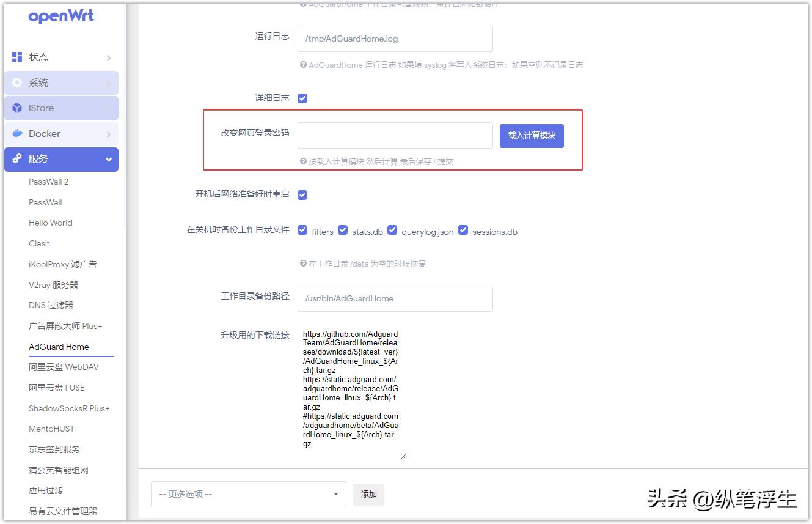Expand the Docker menu chevron
The image size is (812, 524).
tap(109, 133)
